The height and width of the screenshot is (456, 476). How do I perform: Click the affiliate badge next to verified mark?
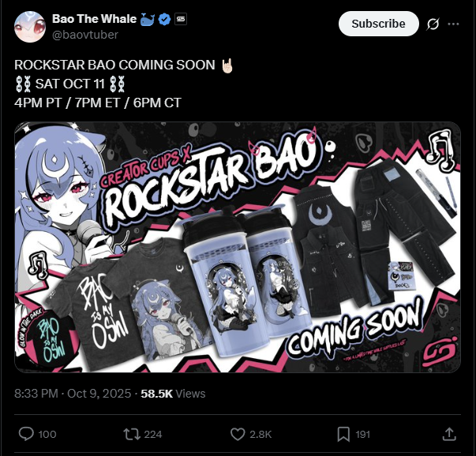[181, 19]
